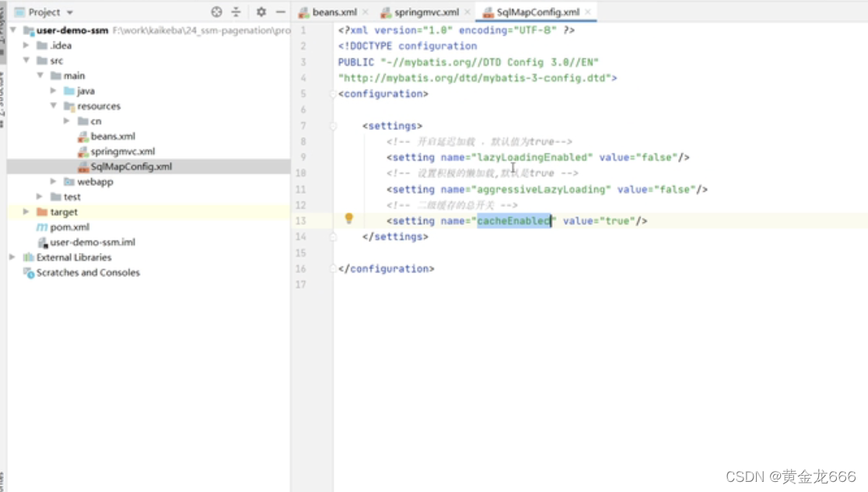
Task: Click line number 1 in gutter
Action: pos(303,30)
